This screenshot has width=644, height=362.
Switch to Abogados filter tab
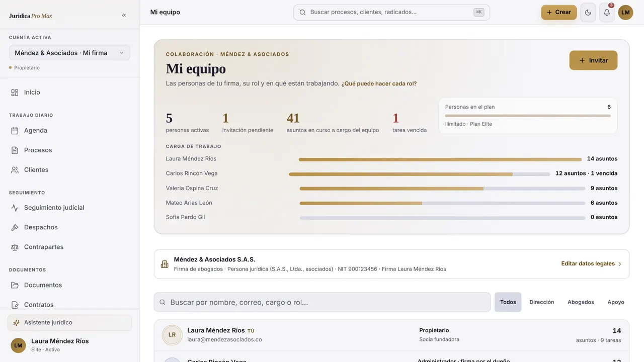(581, 302)
